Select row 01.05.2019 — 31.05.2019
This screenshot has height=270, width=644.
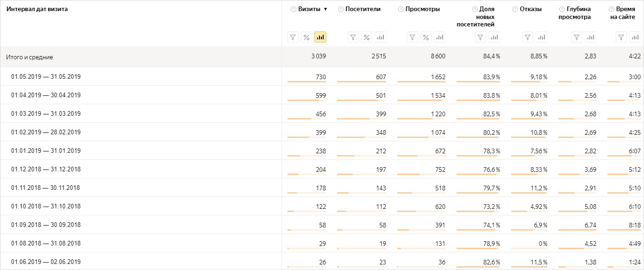point(46,77)
